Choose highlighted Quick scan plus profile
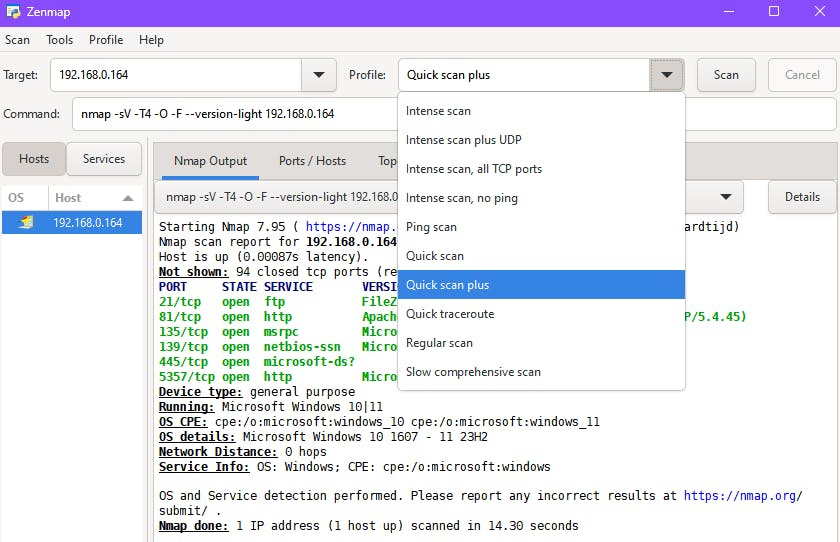 [x=542, y=284]
